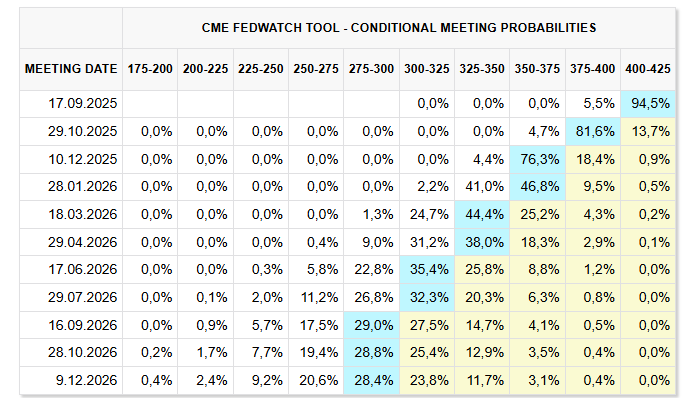Click the 44,4% cell for 18.03.2026
Viewport: 697px width, 398px height.
coord(482,214)
